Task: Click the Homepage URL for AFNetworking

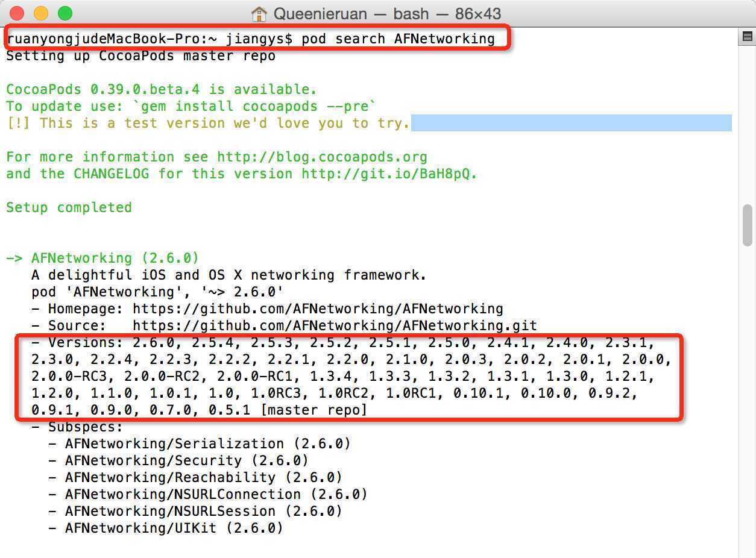Action: [x=318, y=309]
